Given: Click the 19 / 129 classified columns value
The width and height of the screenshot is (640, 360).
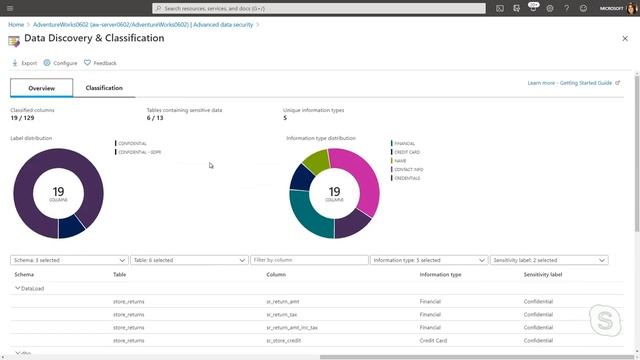Looking at the screenshot, I should pyautogui.click(x=22, y=118).
